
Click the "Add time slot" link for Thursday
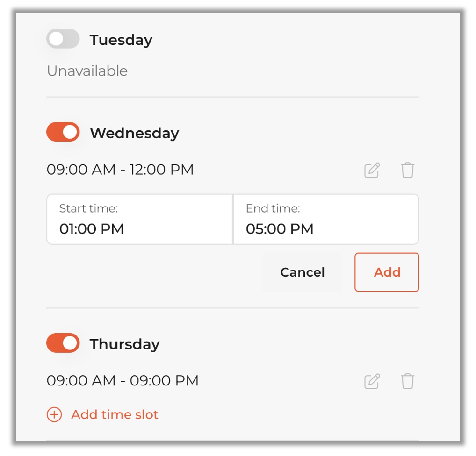tap(115, 414)
